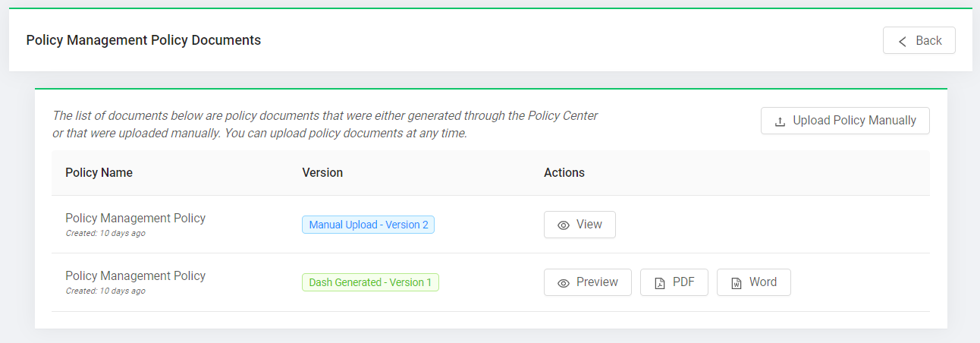Click the Word document icon

point(737,283)
